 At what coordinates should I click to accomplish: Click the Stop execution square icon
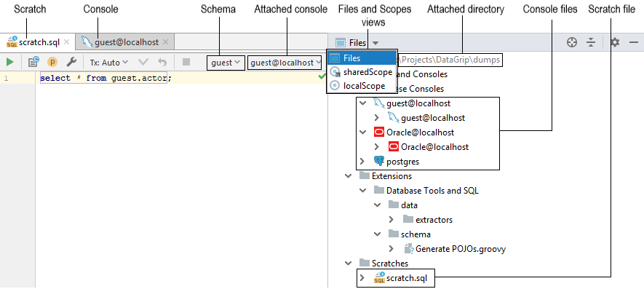click(186, 62)
